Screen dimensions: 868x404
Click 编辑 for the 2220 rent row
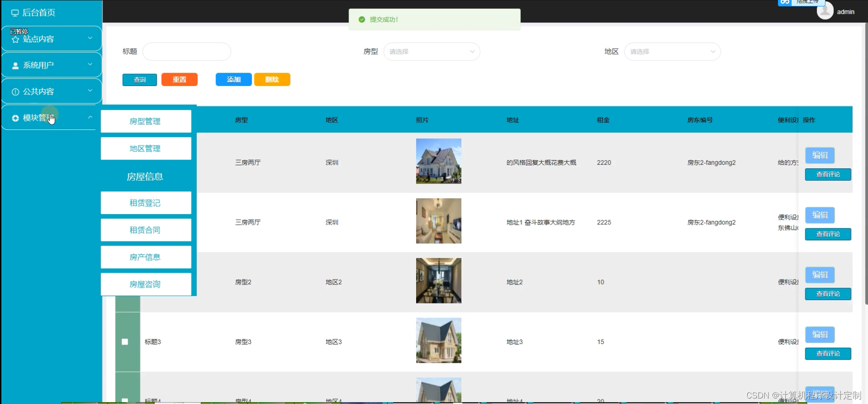(820, 156)
